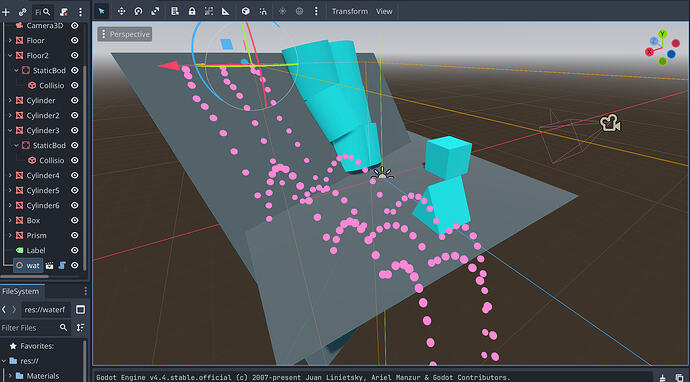Image resolution: width=690 pixels, height=382 pixels.
Task: Toggle Use Local Space cube icon
Action: (246, 11)
